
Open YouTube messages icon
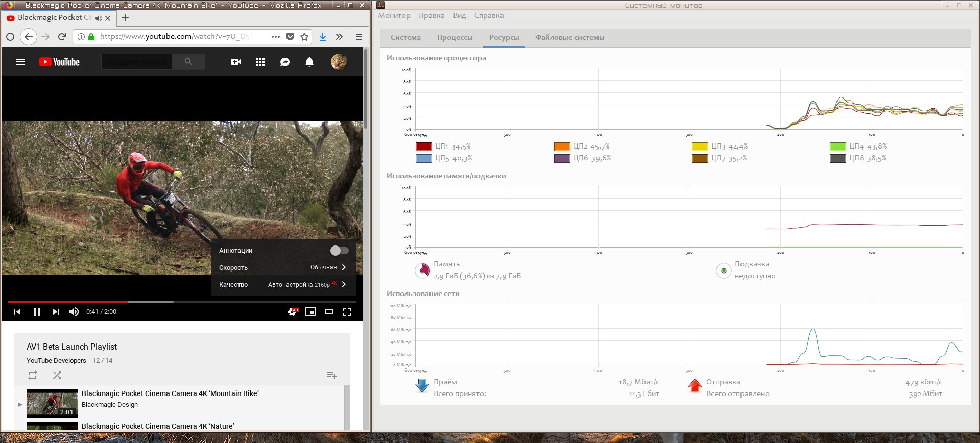285,62
